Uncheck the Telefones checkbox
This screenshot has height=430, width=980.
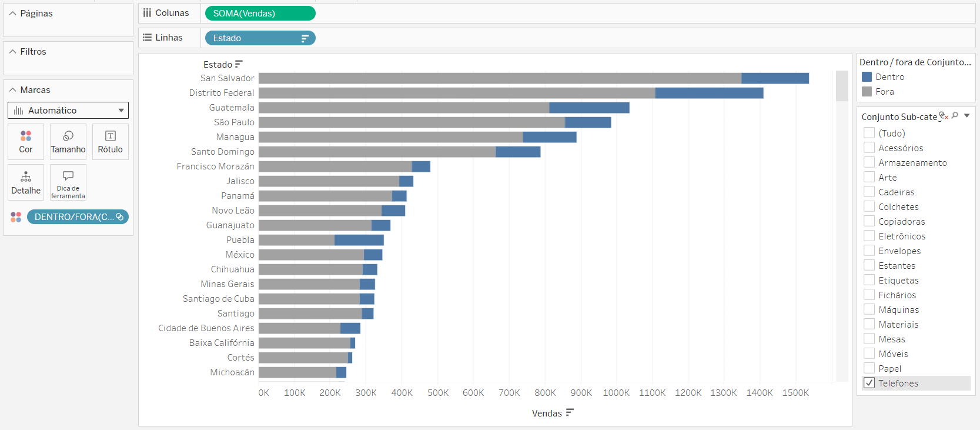[x=869, y=383]
